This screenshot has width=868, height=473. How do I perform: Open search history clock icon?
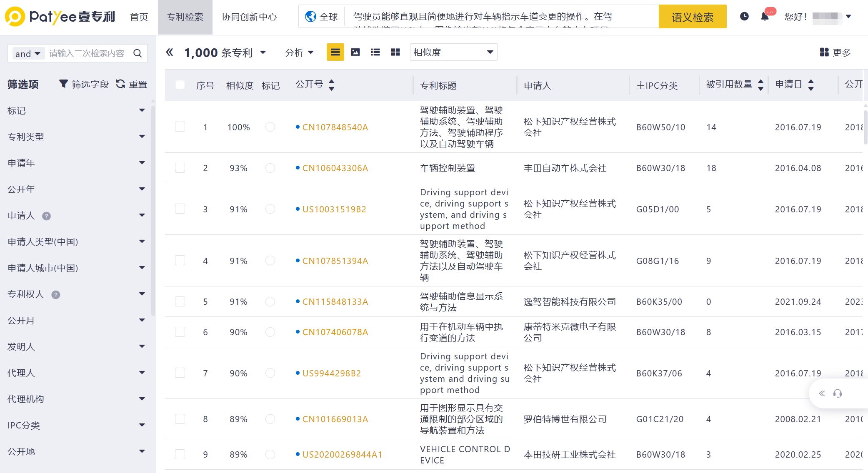[744, 16]
